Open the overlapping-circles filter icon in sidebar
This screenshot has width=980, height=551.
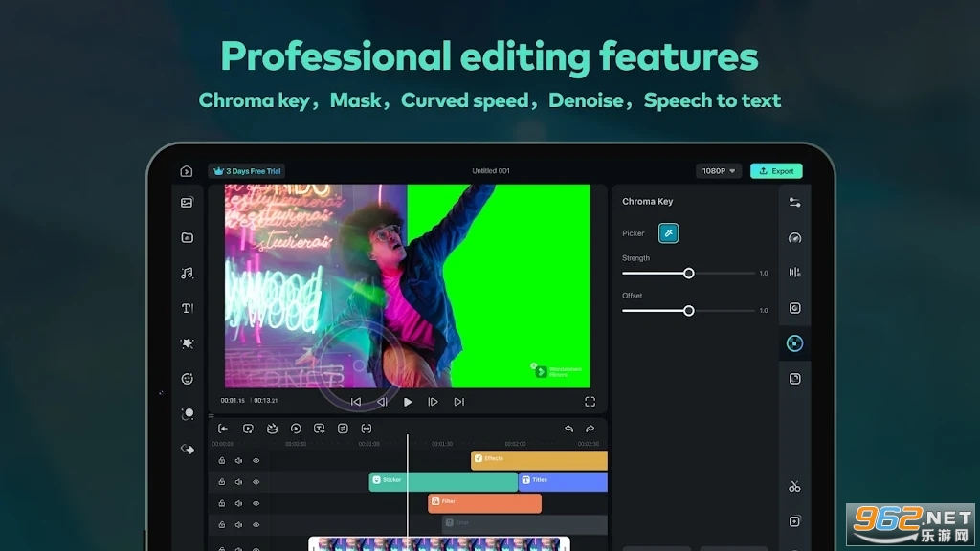[187, 413]
